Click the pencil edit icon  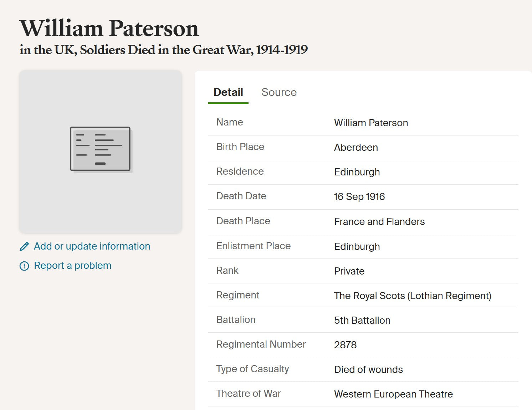pyautogui.click(x=24, y=246)
